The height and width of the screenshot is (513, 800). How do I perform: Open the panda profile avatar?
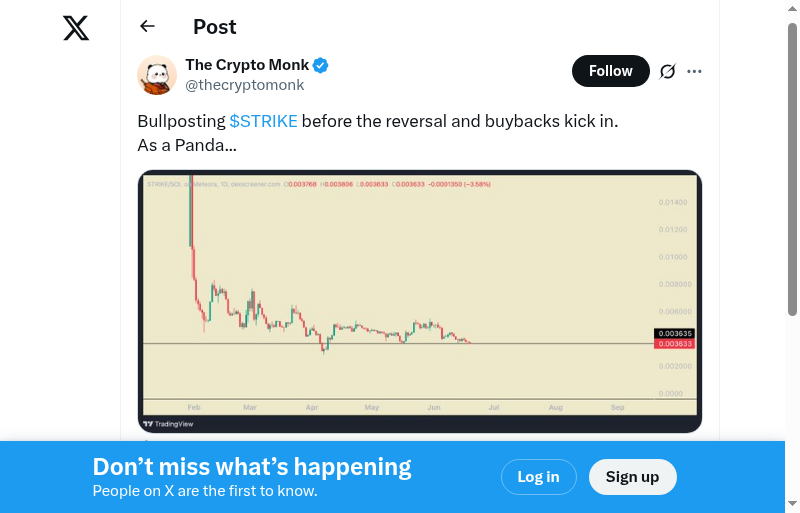[157, 75]
